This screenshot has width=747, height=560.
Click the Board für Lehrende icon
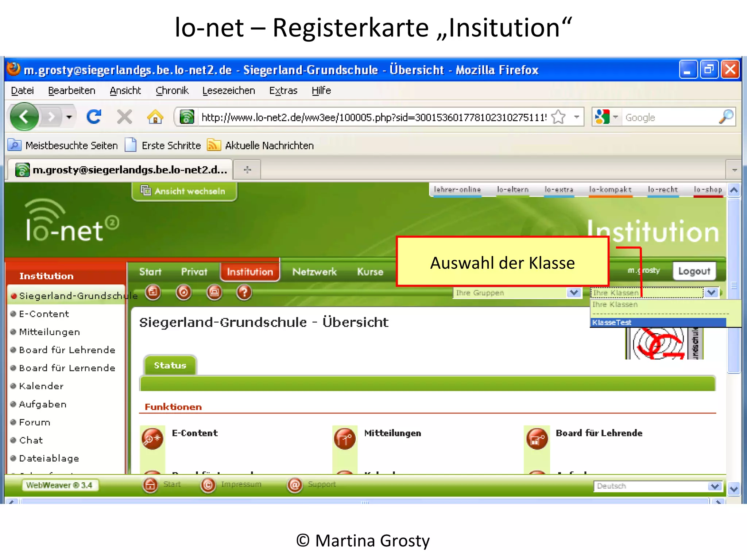pyautogui.click(x=537, y=439)
